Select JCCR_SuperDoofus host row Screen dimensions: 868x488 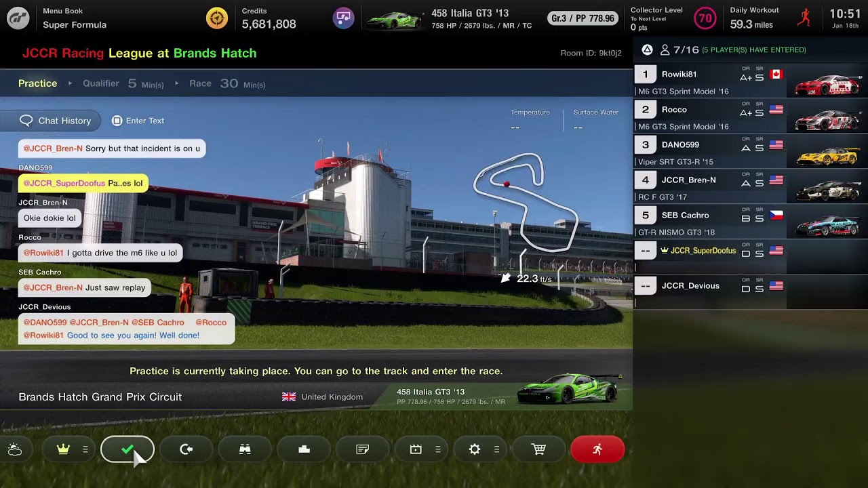pyautogui.click(x=751, y=257)
